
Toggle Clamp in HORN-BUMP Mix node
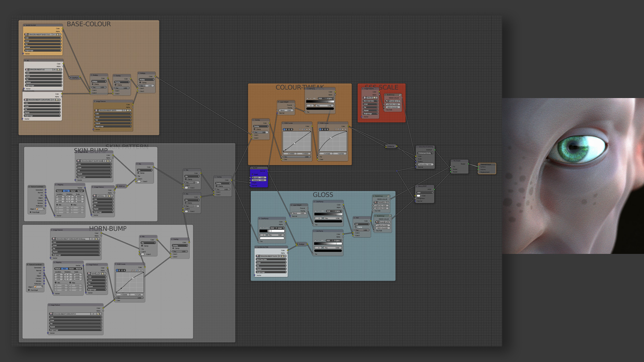point(142,245)
